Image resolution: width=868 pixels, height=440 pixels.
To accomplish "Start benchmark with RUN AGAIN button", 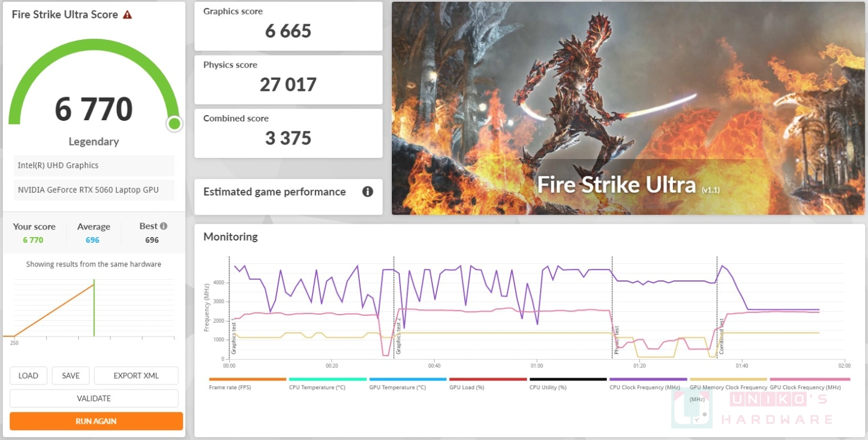I will tap(96, 421).
